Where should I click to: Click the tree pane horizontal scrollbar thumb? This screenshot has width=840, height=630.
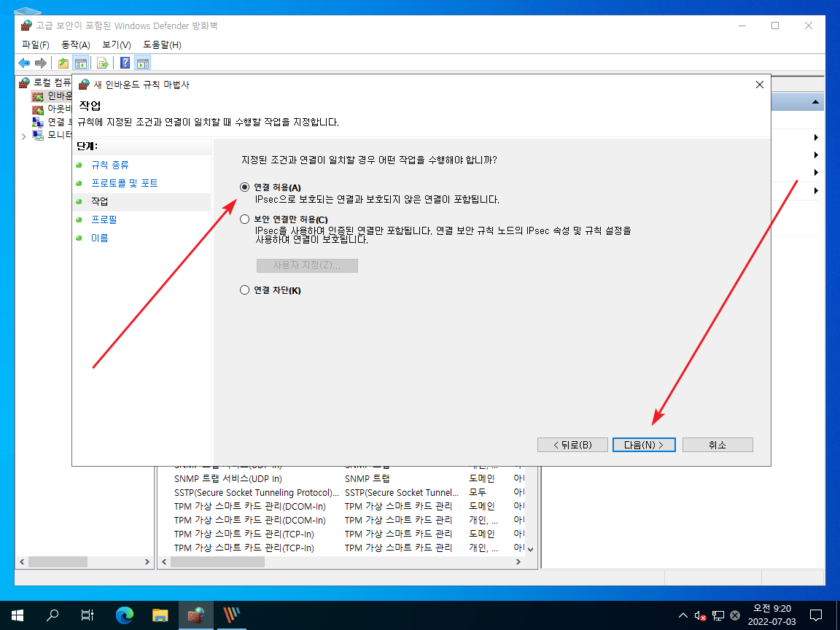58,561
